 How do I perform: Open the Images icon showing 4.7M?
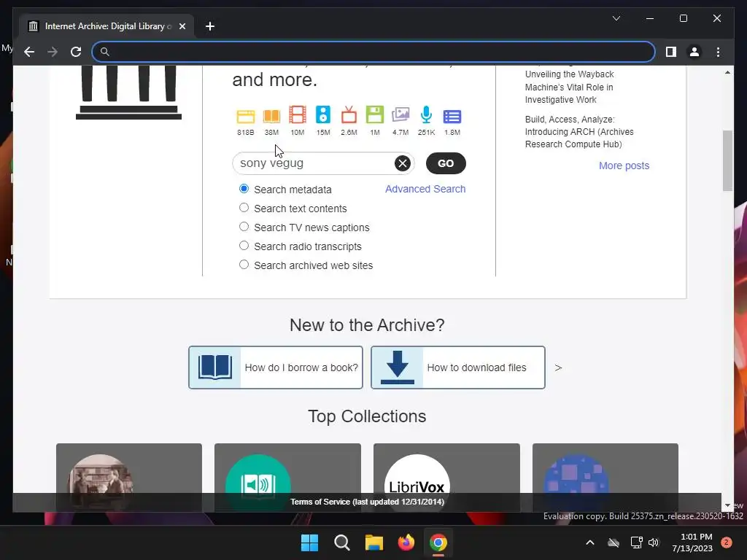click(x=400, y=115)
